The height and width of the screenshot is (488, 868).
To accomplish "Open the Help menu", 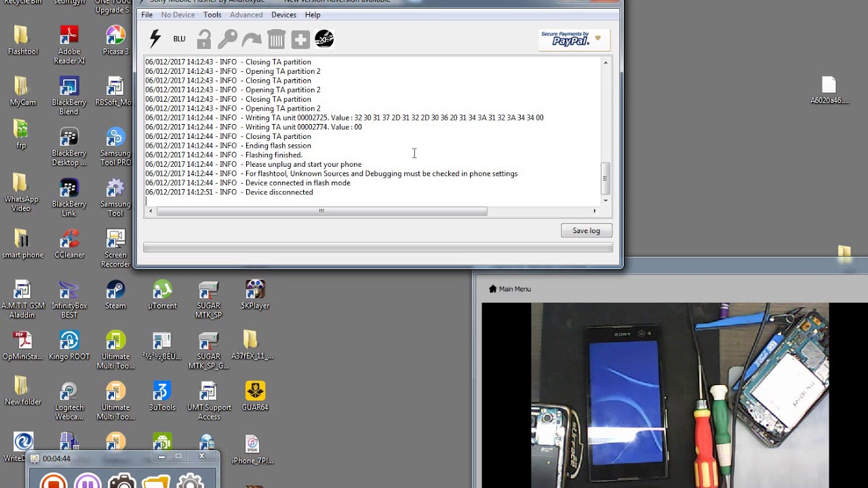I will [313, 15].
